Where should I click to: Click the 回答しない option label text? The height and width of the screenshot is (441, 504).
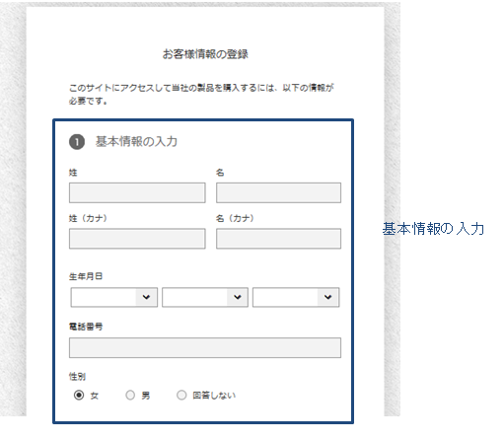coord(214,396)
